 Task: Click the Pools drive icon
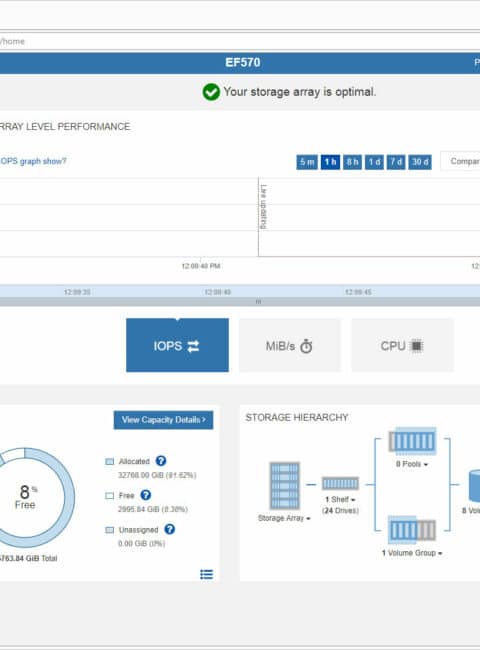pyautogui.click(x=412, y=441)
